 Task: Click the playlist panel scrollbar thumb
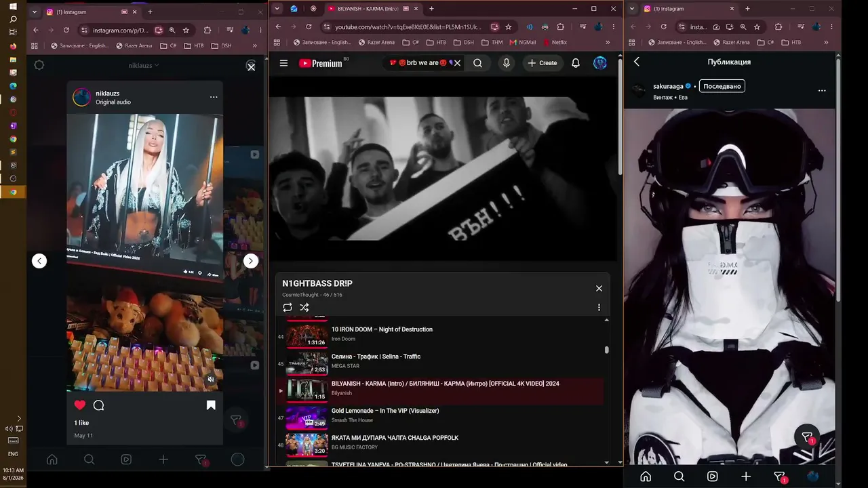(x=606, y=350)
